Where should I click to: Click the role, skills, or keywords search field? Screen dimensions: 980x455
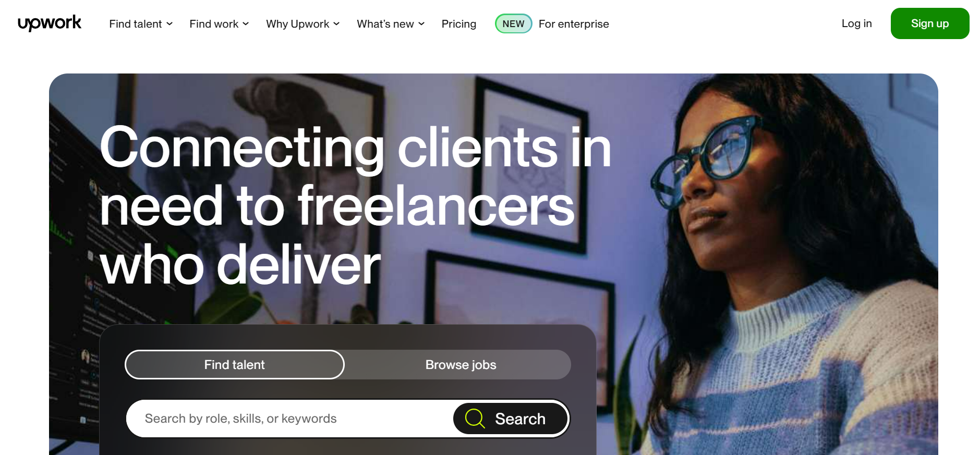[x=289, y=419]
